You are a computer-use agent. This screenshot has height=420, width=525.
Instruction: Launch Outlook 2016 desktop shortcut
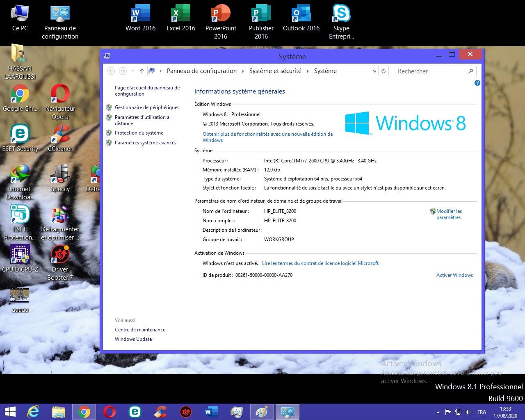tap(301, 18)
